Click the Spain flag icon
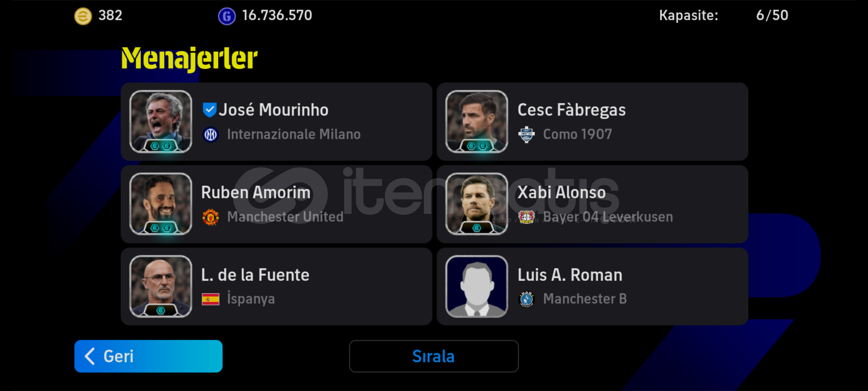This screenshot has height=391, width=868. 210,299
